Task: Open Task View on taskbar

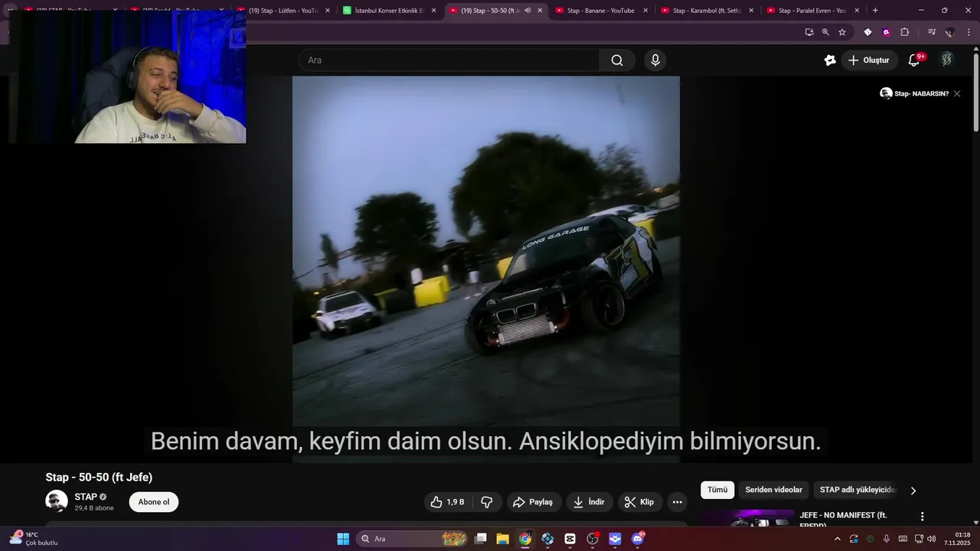Action: pos(481,539)
